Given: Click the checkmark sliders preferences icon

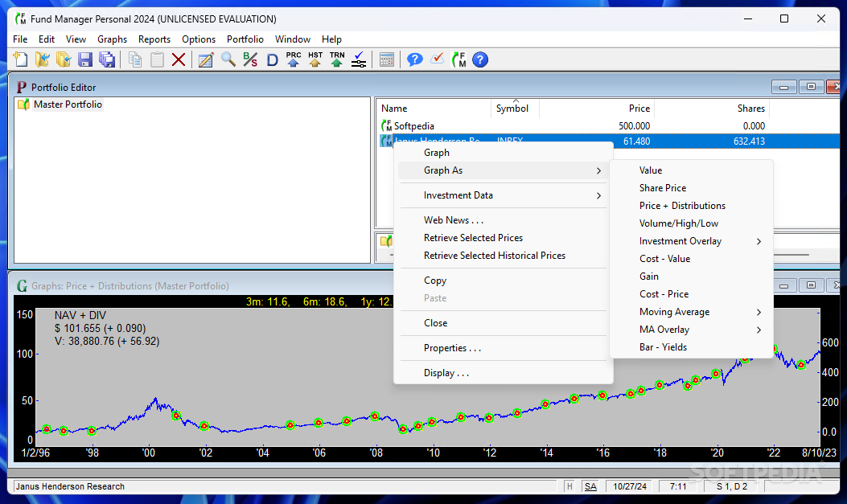Looking at the screenshot, I should coord(359,59).
